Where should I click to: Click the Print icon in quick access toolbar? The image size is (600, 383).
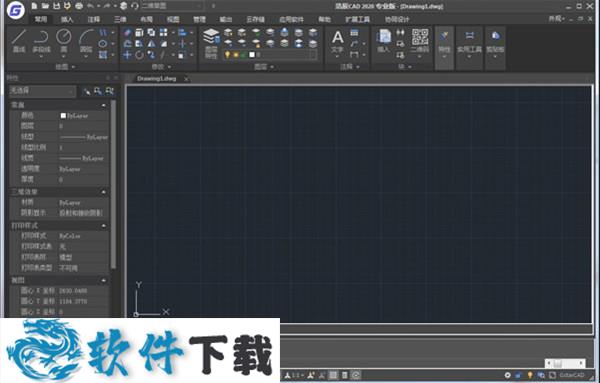pyautogui.click(x=79, y=6)
